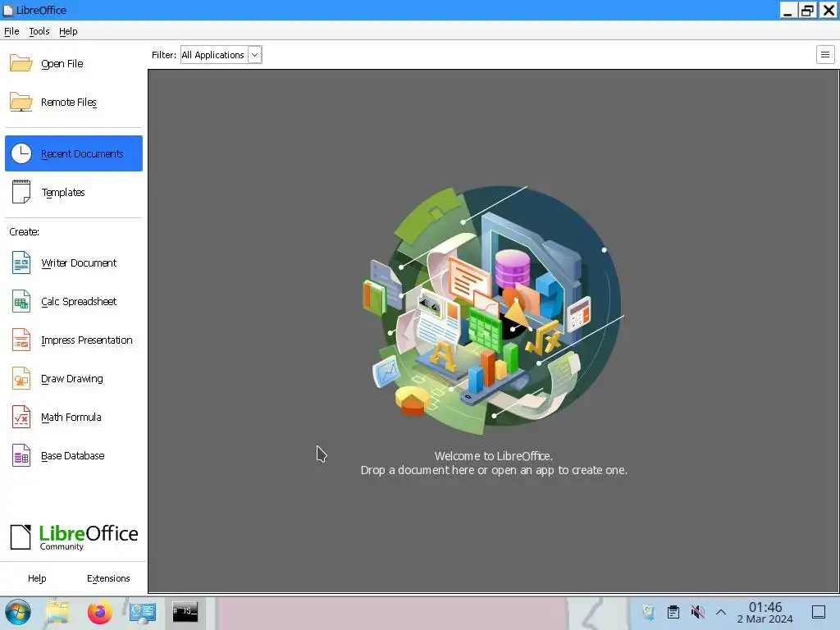Click the Remote Files label

click(x=69, y=103)
